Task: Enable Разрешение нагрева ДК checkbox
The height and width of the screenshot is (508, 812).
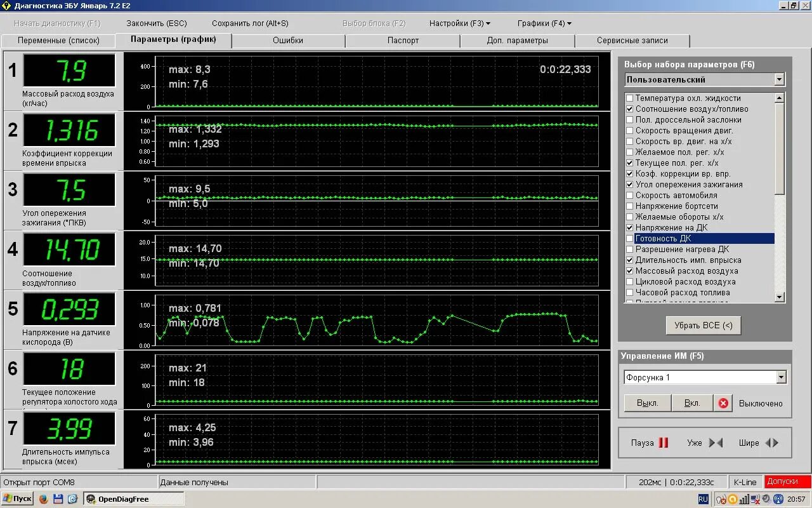Action: [629, 250]
